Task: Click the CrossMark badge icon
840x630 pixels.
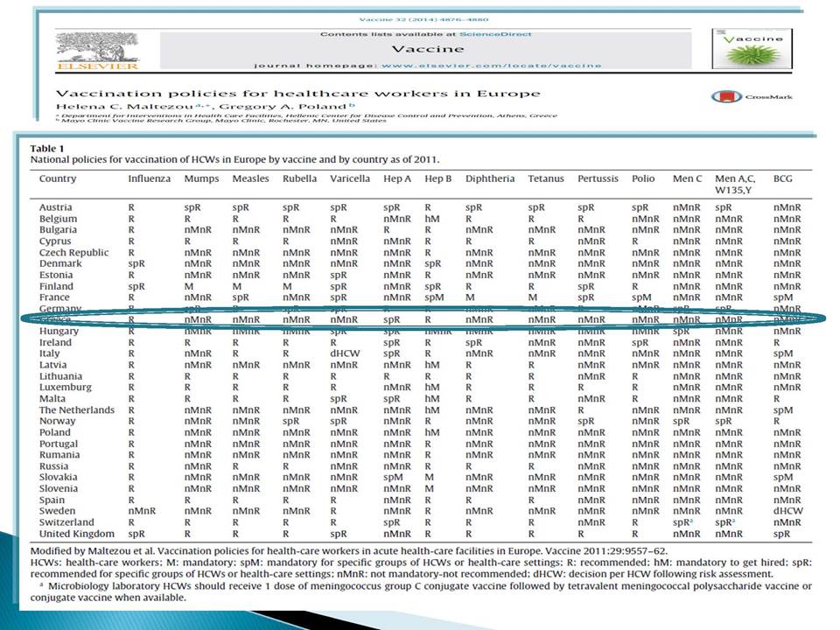Action: tap(726, 97)
